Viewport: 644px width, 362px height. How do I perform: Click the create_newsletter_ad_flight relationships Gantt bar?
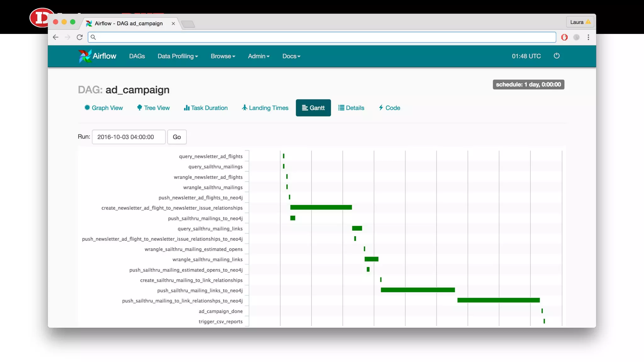click(x=321, y=207)
